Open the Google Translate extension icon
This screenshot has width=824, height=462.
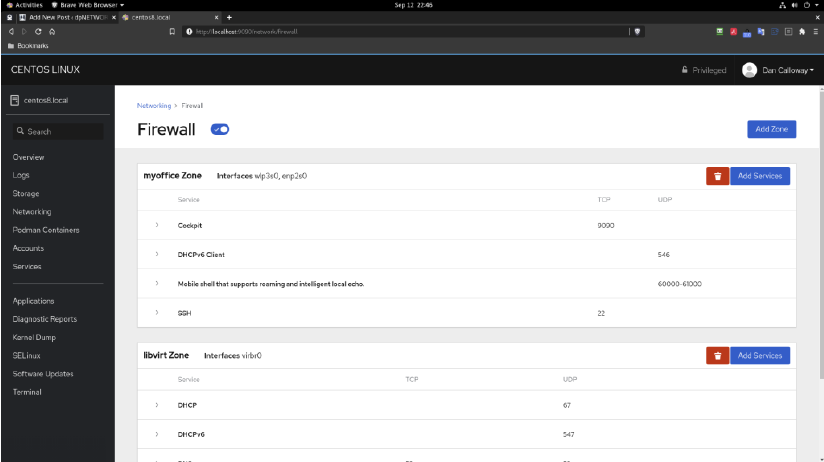(x=760, y=32)
